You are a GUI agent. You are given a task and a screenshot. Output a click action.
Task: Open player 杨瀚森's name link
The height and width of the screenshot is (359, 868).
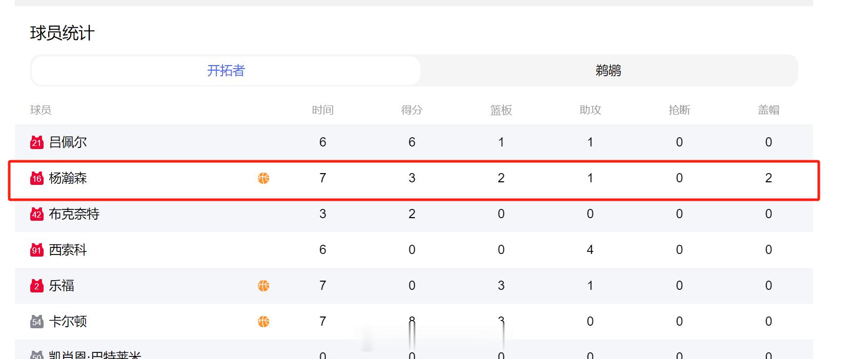pos(68,178)
